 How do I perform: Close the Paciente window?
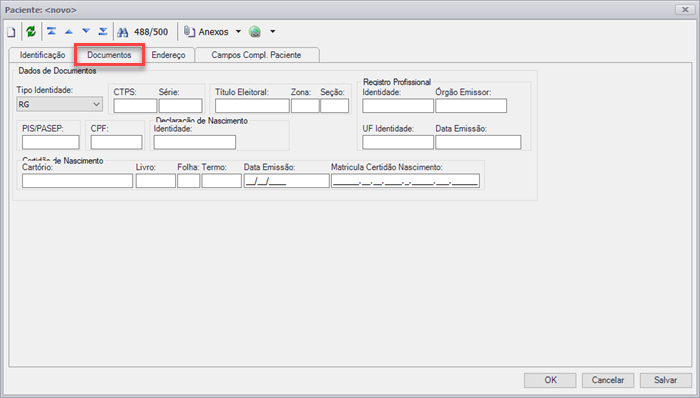[x=685, y=9]
